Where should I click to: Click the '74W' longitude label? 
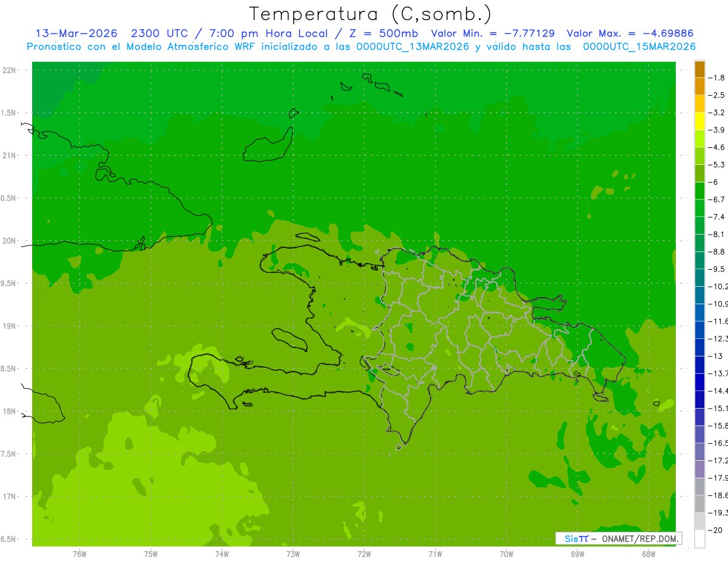[x=221, y=554]
